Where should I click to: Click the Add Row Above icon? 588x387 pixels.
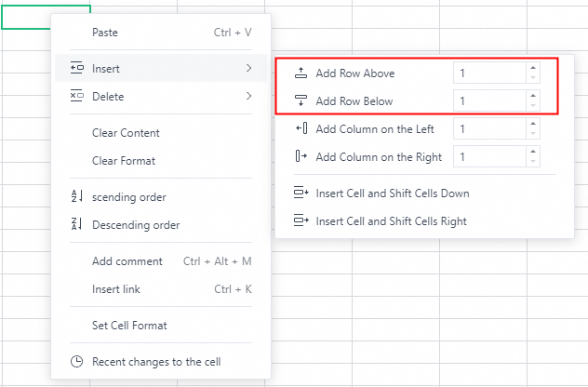[301, 73]
